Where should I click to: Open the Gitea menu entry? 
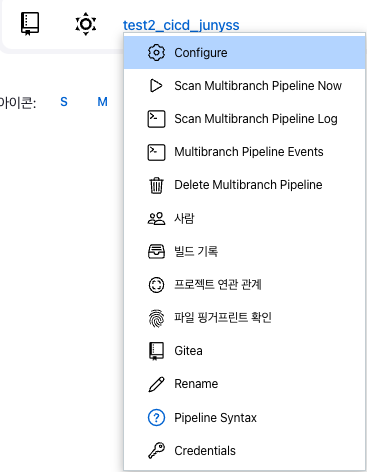click(244, 351)
